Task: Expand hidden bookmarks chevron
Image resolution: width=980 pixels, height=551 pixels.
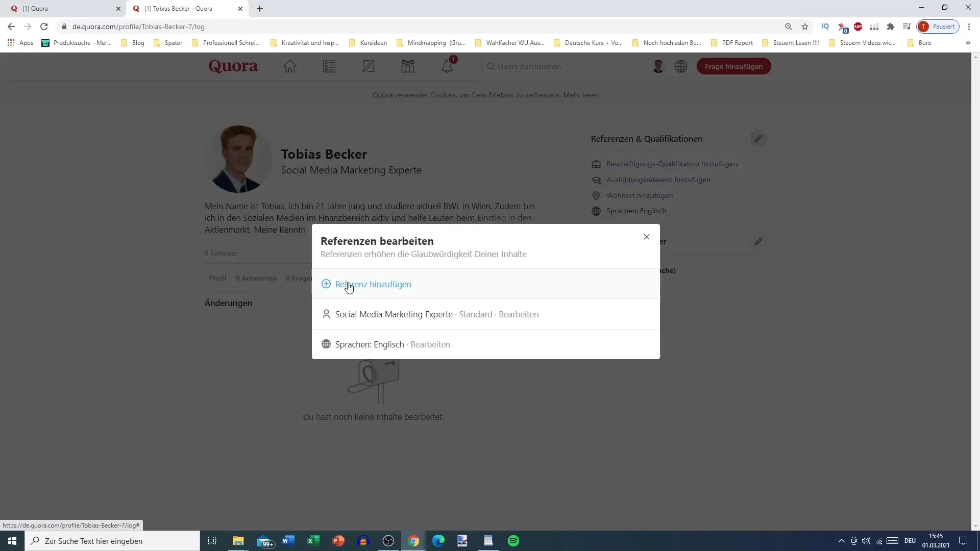Action: [968, 43]
